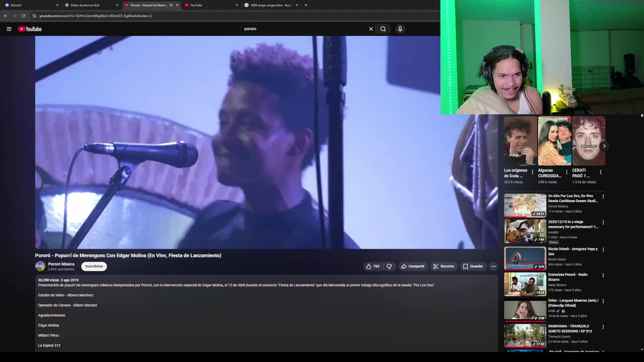This screenshot has height=362, width=644.
Task: Open options for Is a stage necessary video
Action: tap(603, 223)
